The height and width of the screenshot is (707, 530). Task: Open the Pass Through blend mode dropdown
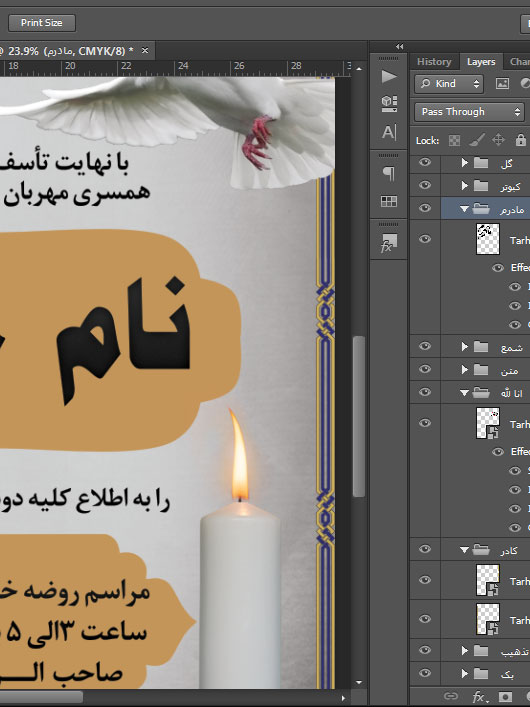[x=470, y=112]
